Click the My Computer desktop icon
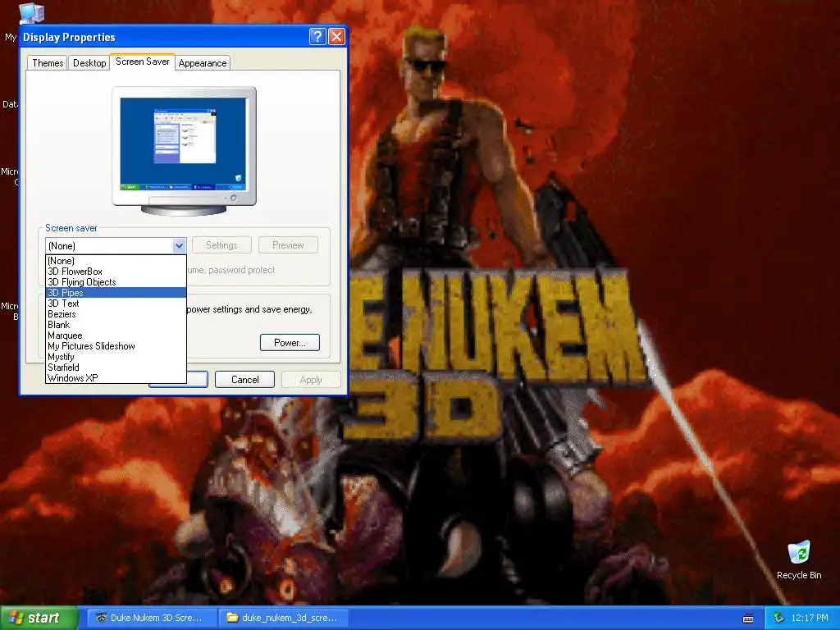The image size is (840, 630). coord(31,13)
